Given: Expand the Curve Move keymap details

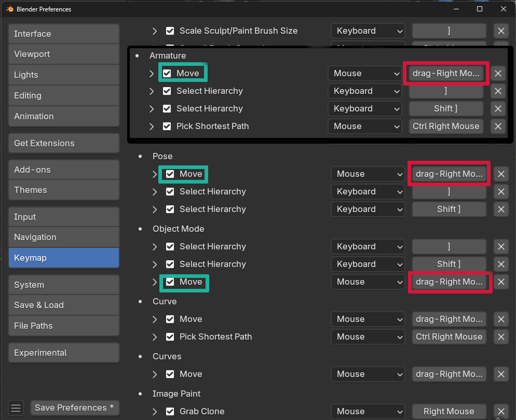Looking at the screenshot, I should click(x=155, y=319).
